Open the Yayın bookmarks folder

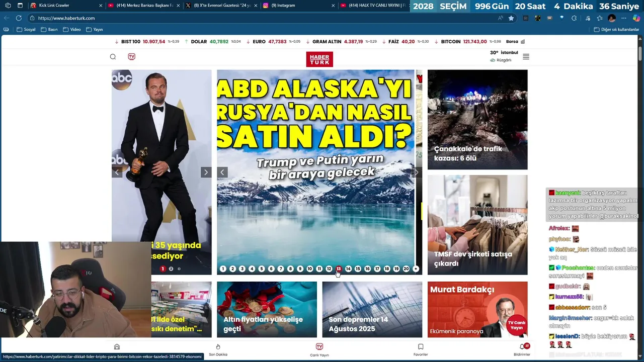(95, 29)
